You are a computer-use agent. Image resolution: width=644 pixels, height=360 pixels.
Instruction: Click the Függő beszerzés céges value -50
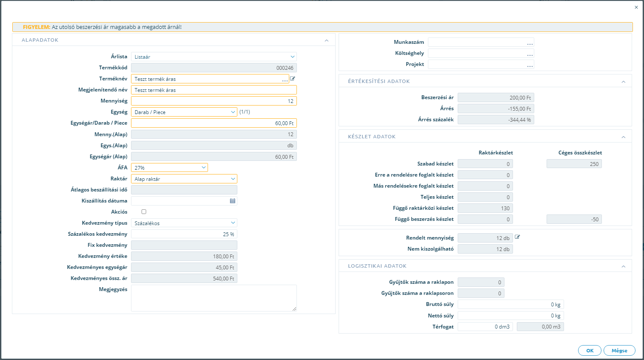pos(574,219)
